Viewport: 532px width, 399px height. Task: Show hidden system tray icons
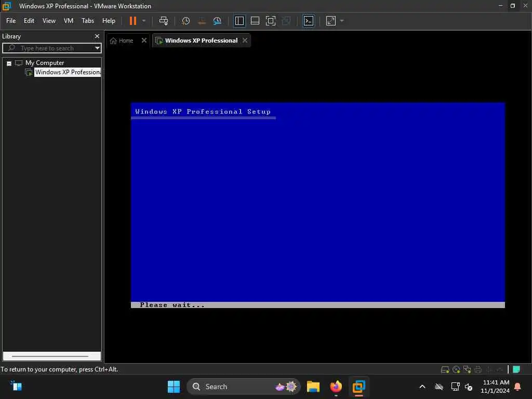point(422,387)
